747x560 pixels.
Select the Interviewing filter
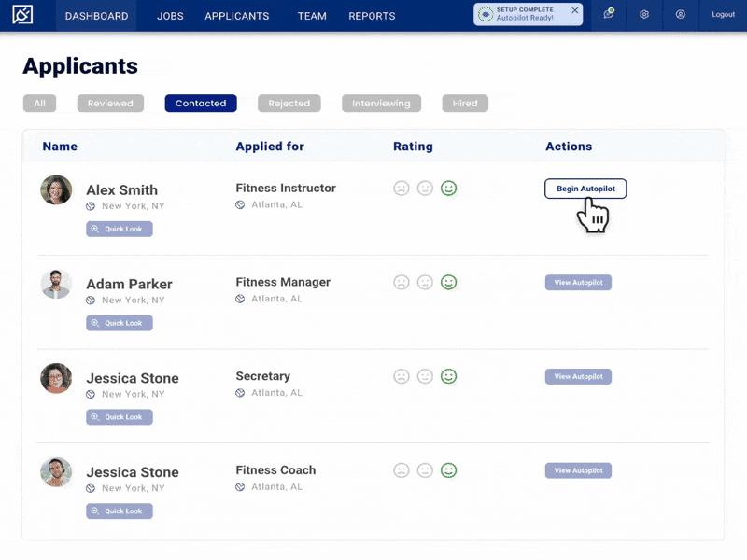[381, 104]
